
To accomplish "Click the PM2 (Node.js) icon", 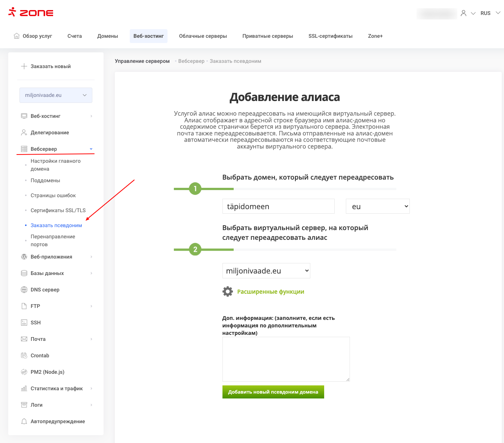I will pos(24,372).
